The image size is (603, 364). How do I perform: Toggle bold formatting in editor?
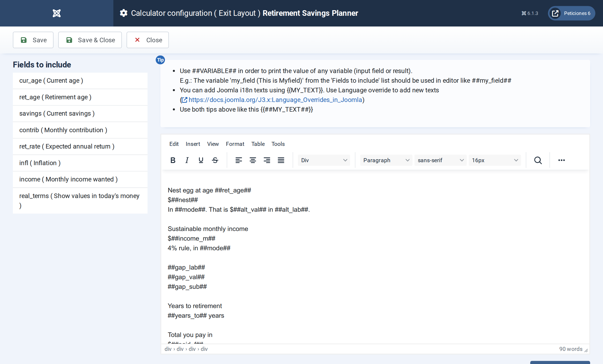(x=173, y=160)
